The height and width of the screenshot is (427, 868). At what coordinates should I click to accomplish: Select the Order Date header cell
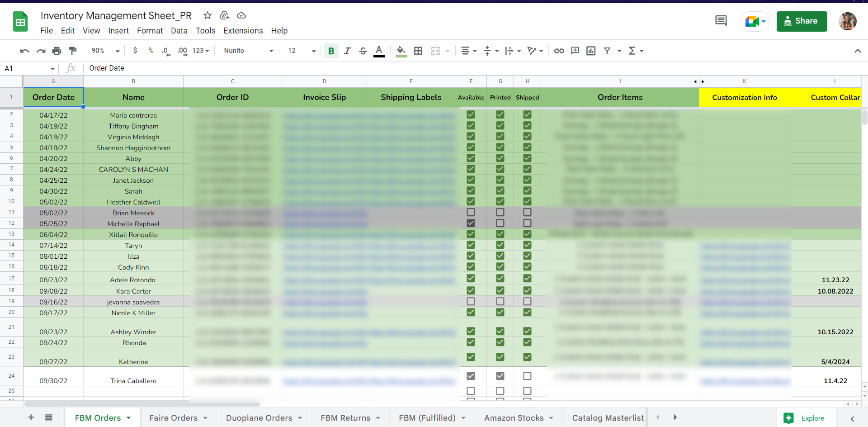click(53, 97)
